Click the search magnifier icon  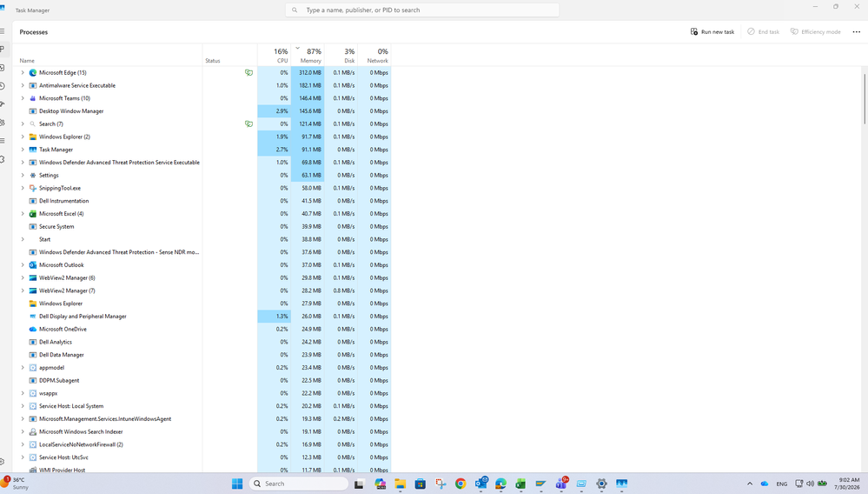click(x=295, y=10)
